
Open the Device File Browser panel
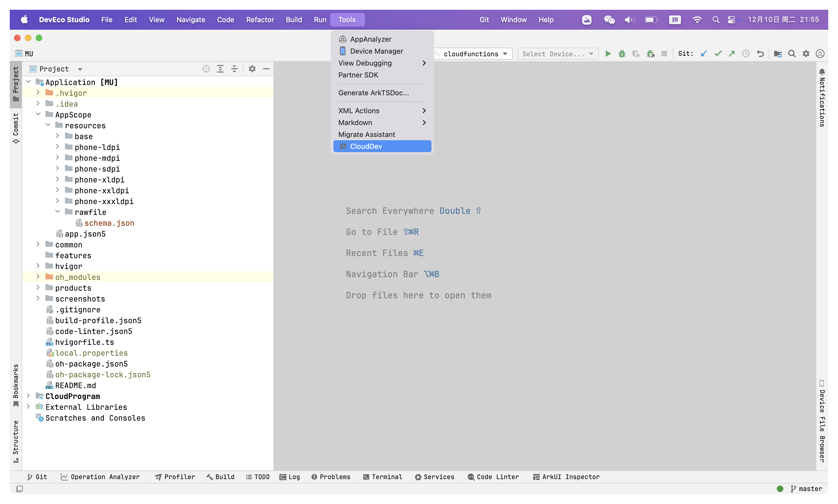(822, 421)
